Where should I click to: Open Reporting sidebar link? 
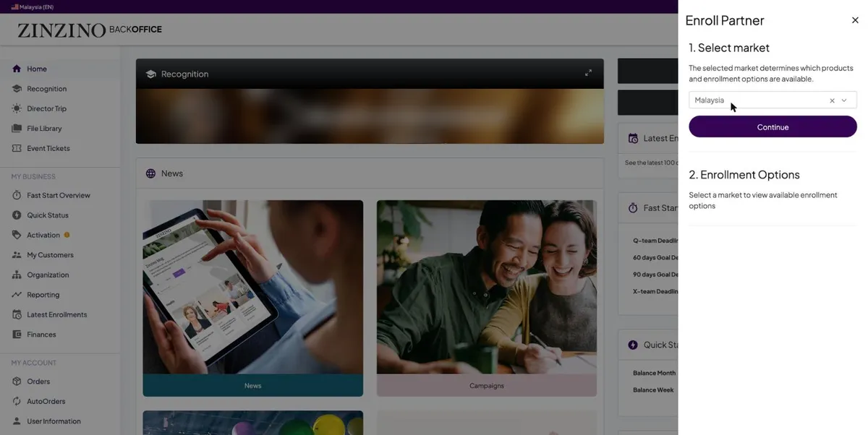(x=43, y=295)
